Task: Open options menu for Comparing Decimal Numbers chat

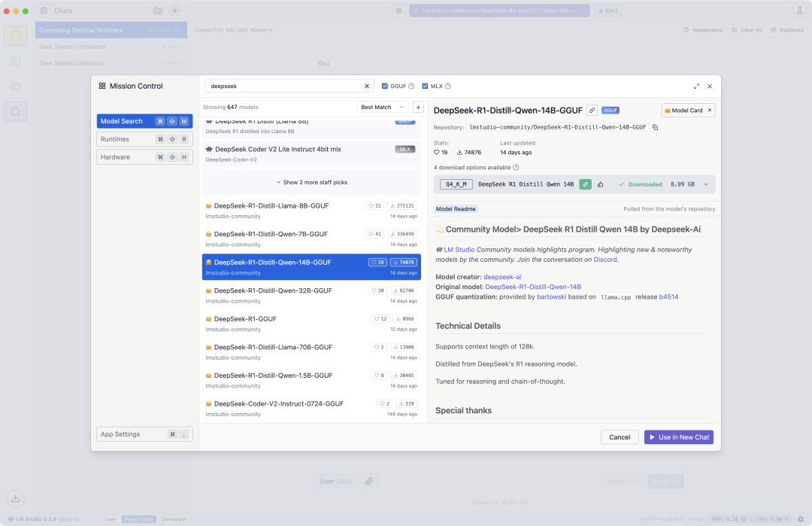Action: click(x=177, y=30)
